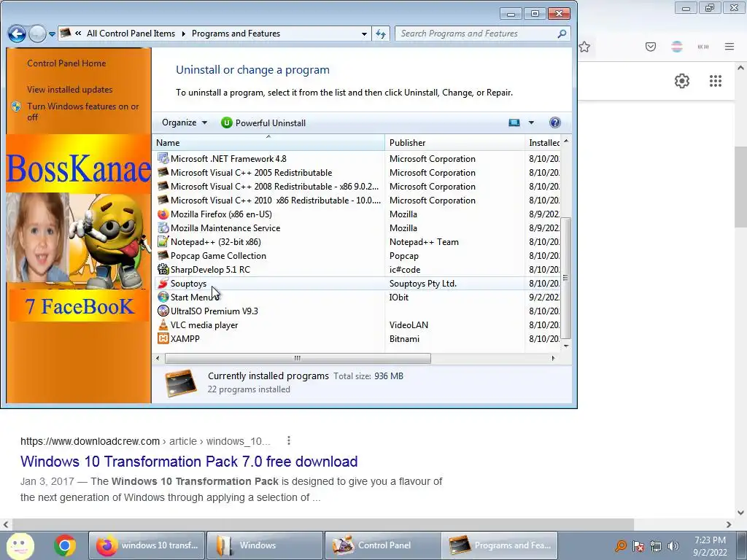The height and width of the screenshot is (560, 747).
Task: Click the horizontal scrollbar thumb in list
Action: click(x=298, y=358)
